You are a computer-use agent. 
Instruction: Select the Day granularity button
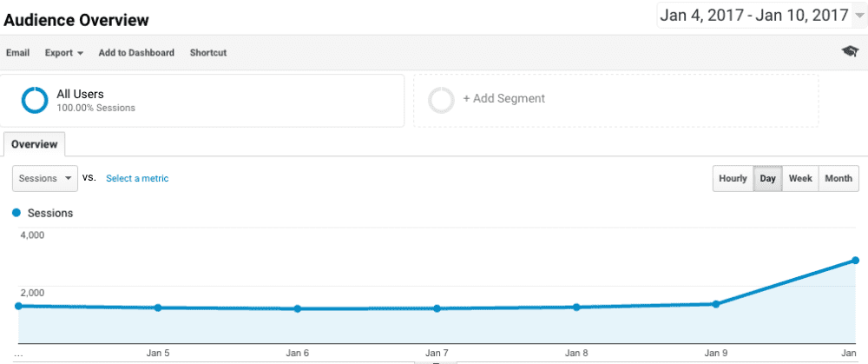point(767,178)
